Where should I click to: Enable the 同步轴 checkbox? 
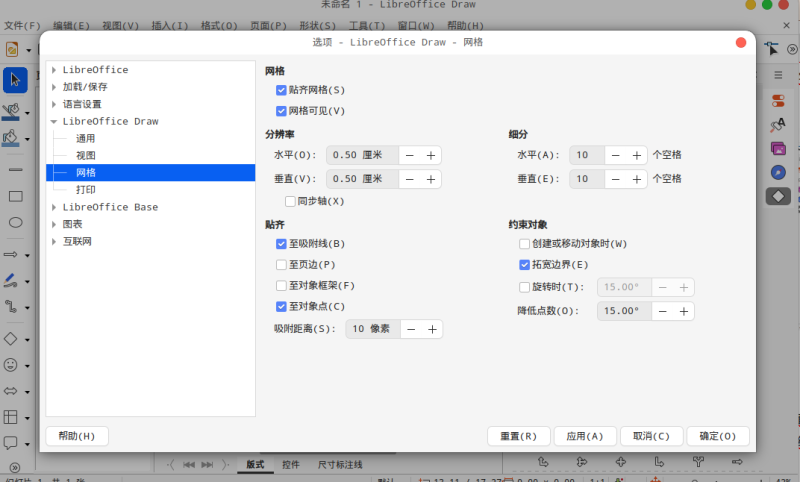(x=291, y=201)
